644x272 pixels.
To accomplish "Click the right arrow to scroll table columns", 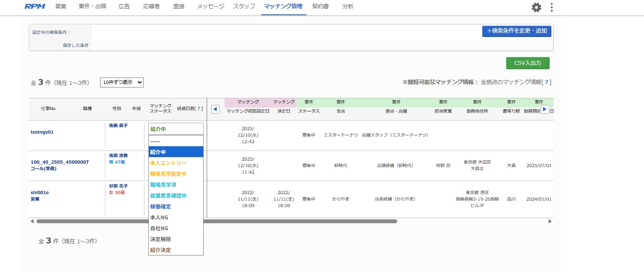I will [545, 109].
